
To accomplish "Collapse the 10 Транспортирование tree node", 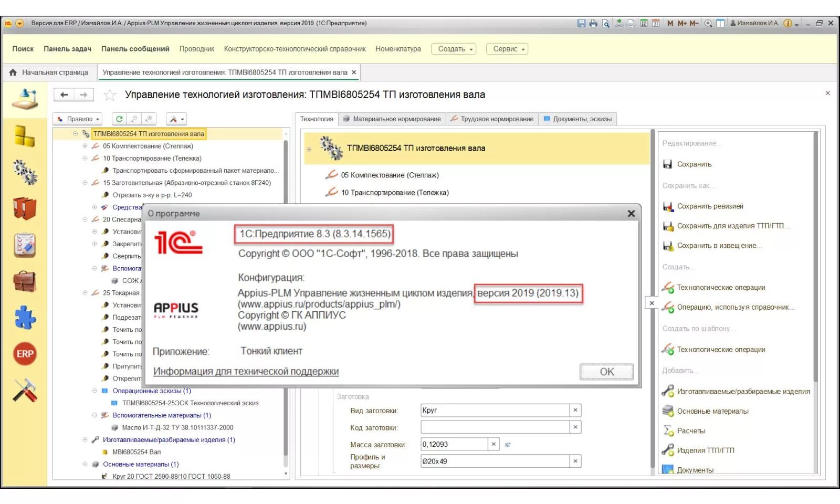I will click(x=85, y=158).
